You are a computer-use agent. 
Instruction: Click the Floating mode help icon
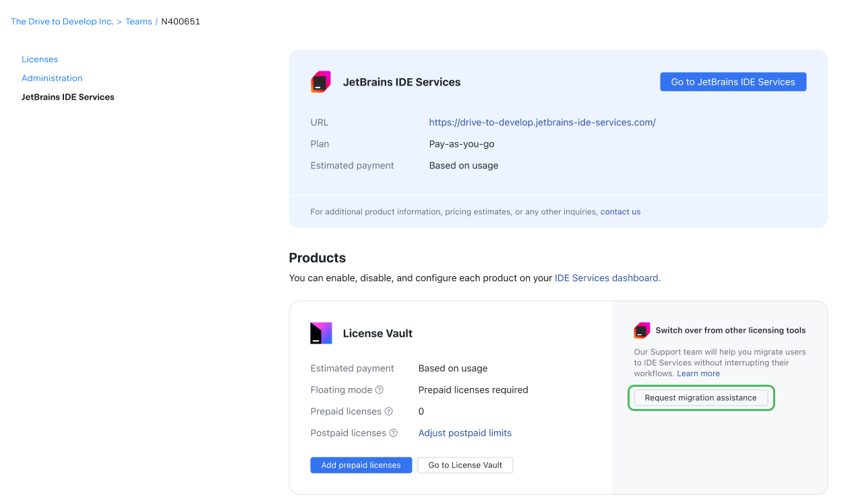point(380,390)
